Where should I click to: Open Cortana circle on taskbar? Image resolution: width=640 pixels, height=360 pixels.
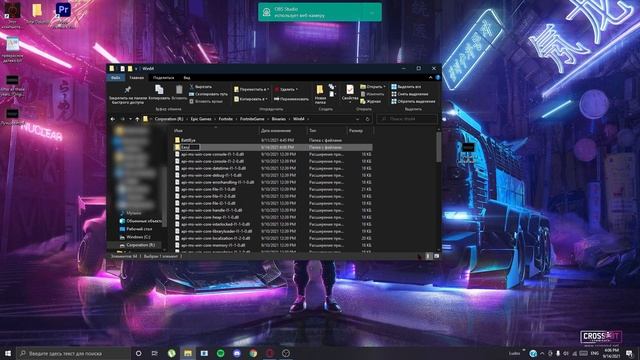coord(138,353)
